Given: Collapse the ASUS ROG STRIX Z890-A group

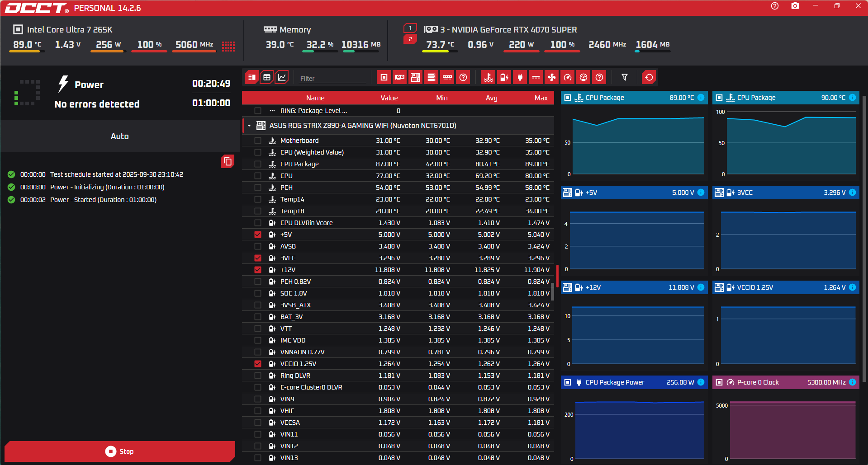Looking at the screenshot, I should click(249, 126).
